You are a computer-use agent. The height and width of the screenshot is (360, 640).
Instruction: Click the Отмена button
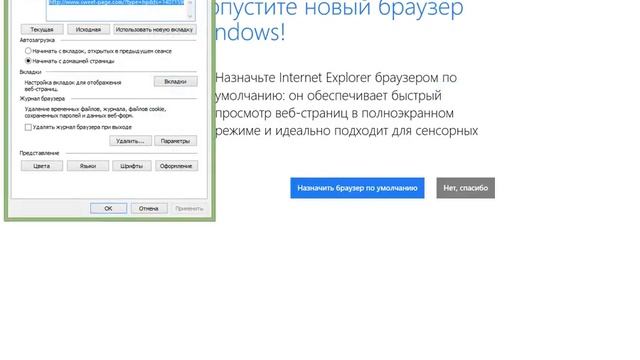coord(149,208)
